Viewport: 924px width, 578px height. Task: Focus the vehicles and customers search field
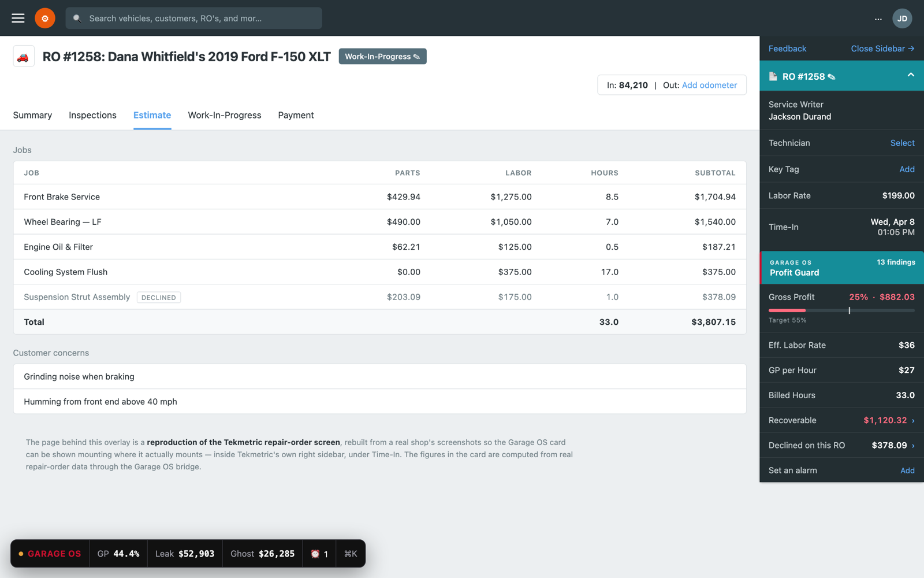[193, 18]
